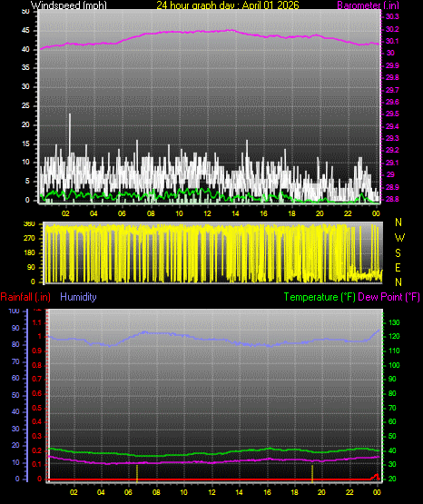
Task: Click hour 12 on windspeed chart time axis
Action: point(207,213)
